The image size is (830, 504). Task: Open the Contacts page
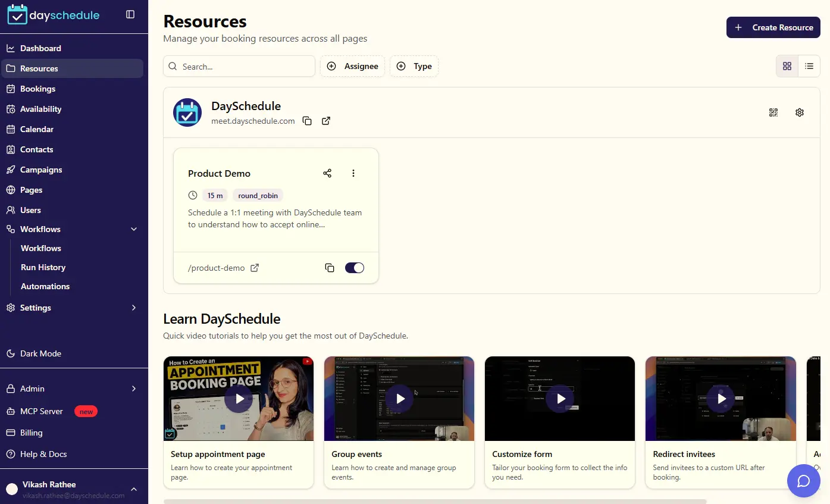coord(72,149)
